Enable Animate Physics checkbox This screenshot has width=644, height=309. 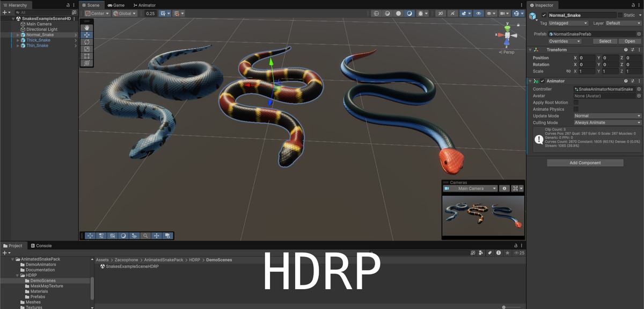click(x=576, y=109)
